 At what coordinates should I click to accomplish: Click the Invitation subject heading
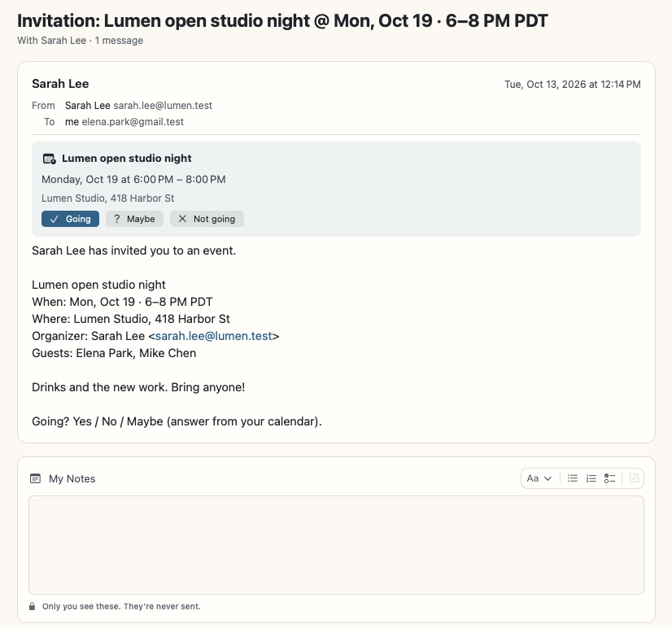pos(283,20)
